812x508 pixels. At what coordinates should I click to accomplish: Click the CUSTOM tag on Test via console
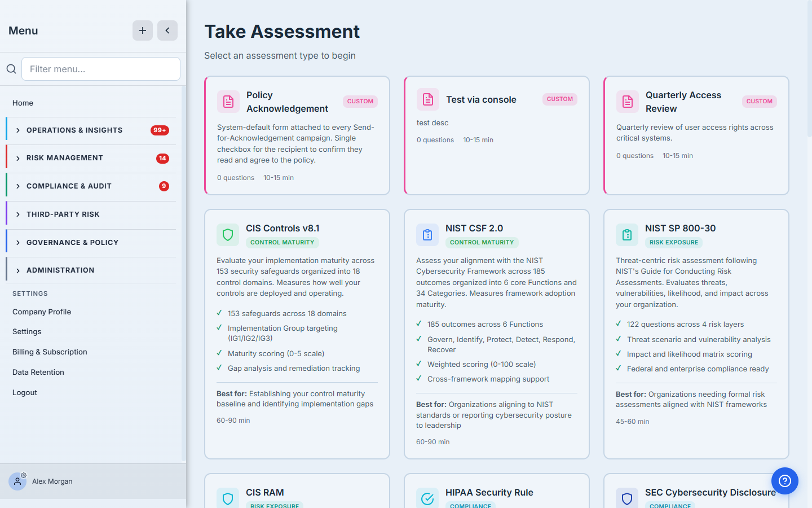click(560, 99)
